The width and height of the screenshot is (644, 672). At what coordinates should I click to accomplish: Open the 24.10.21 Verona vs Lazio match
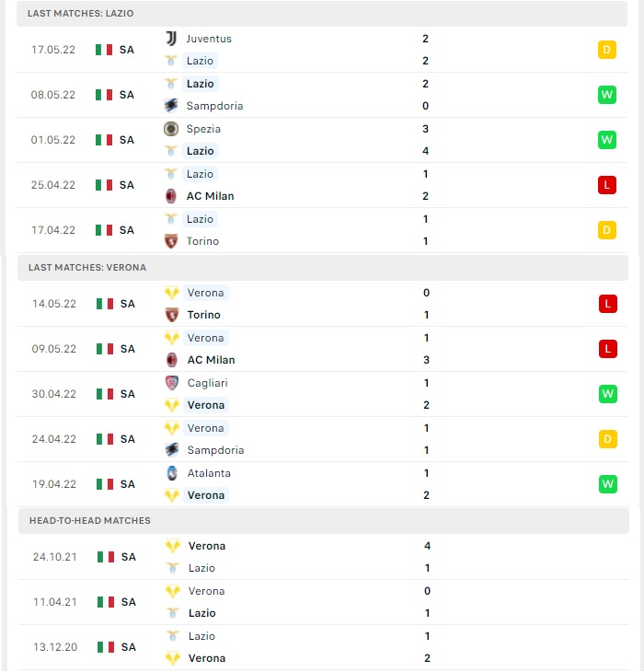[x=324, y=557]
